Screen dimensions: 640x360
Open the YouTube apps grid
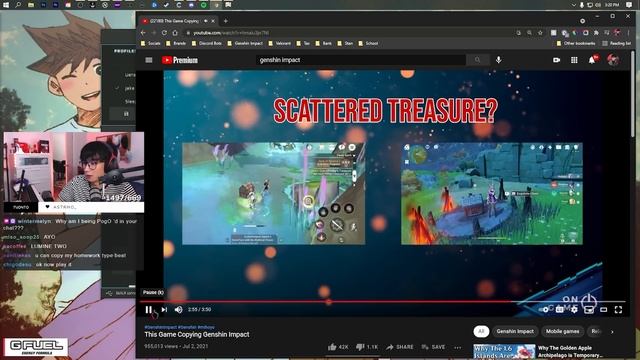coord(574,60)
